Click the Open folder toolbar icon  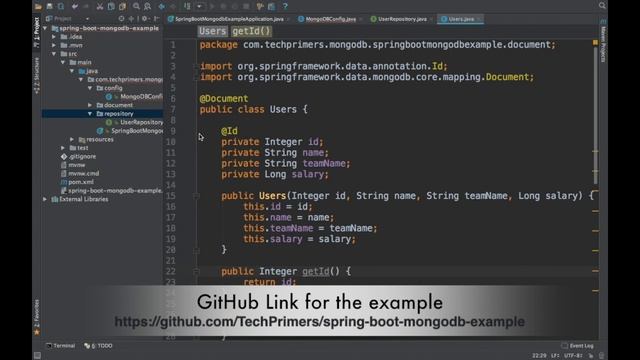tap(38, 7)
